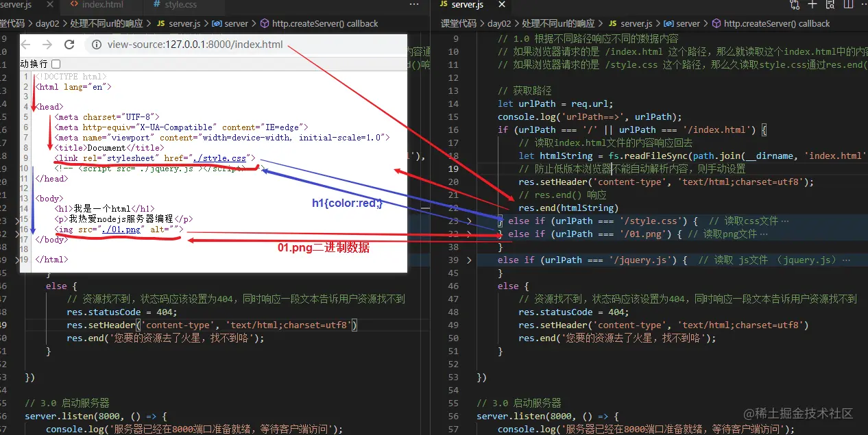Toggle the 自动换行 line wrap checkbox
The height and width of the screenshot is (435, 868).
(56, 64)
